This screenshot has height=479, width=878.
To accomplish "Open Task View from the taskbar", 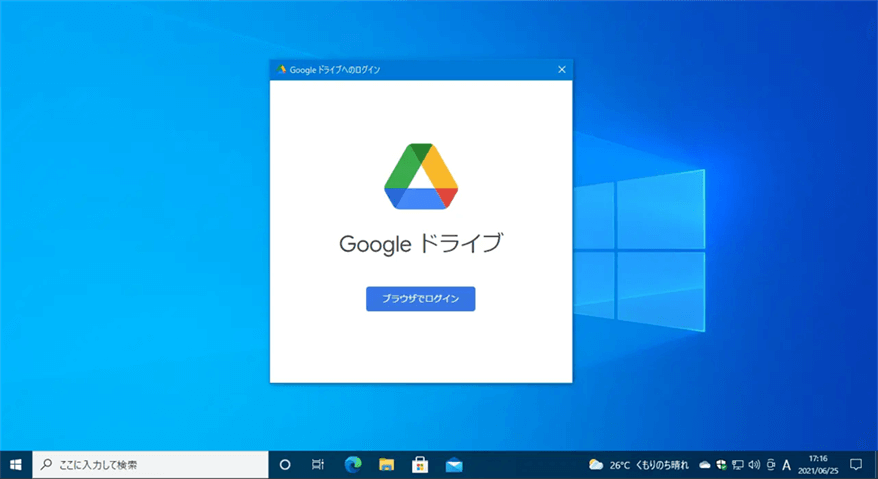I will click(317, 464).
